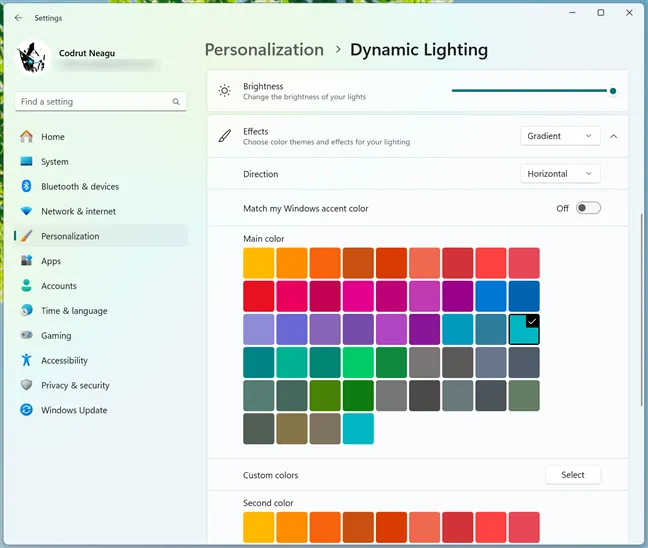Click the search magnifier icon

tap(176, 102)
